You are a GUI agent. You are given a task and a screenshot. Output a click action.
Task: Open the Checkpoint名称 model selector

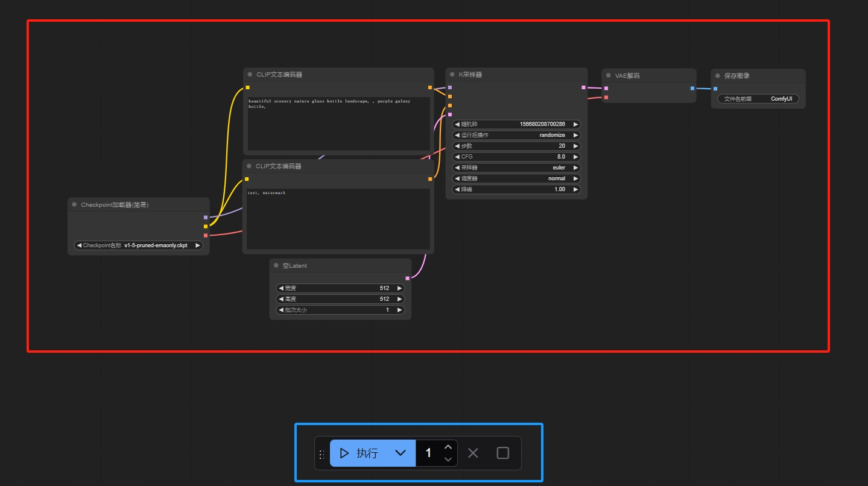pos(139,246)
